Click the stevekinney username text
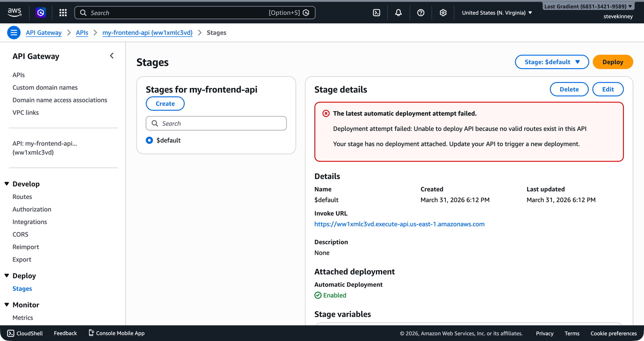Viewport: 644px width, 341px height. point(618,17)
